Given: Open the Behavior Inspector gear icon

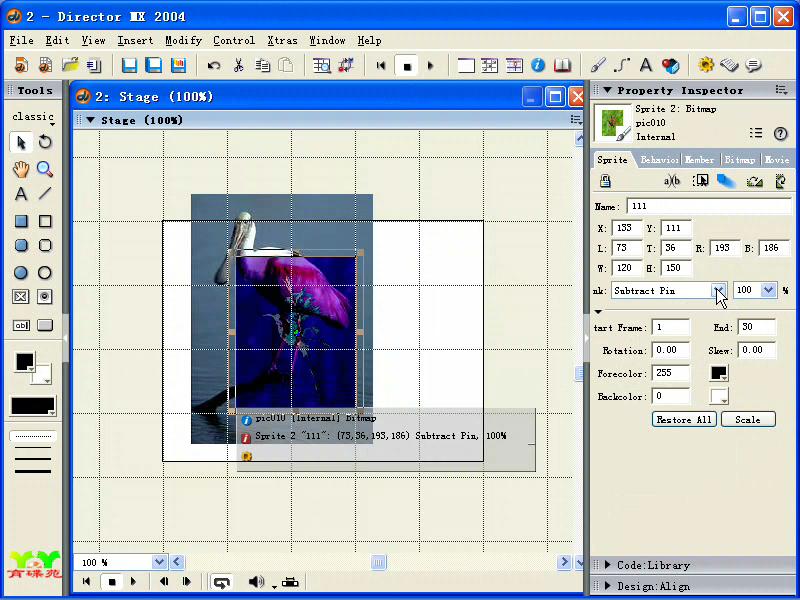Looking at the screenshot, I should pos(706,65).
